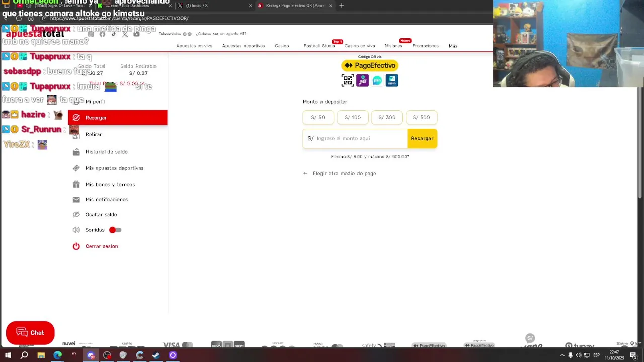Click the Mis bonos y torneos gift icon
The image size is (644, 362).
pos(76,185)
